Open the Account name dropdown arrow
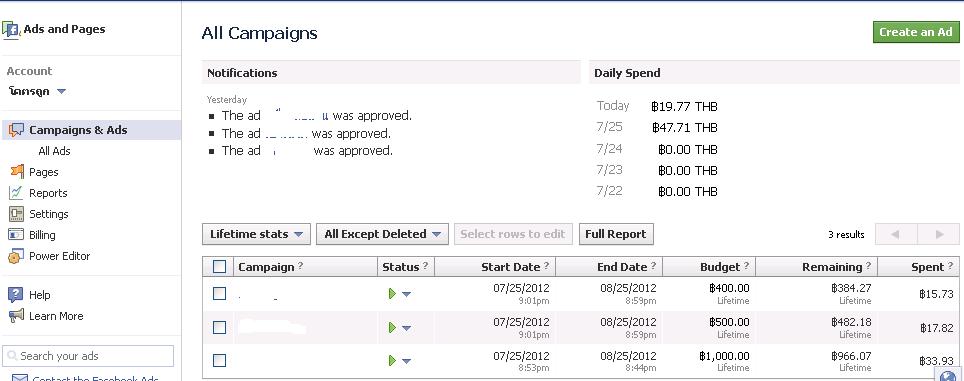964x381 pixels. pos(61,92)
